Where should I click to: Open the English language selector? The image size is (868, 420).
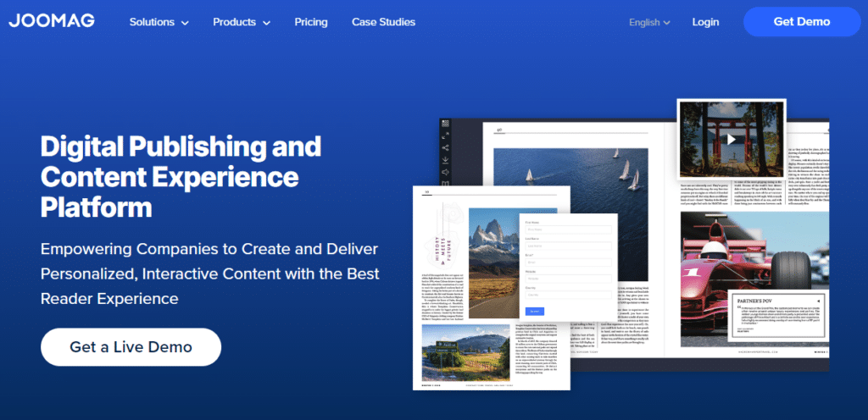pos(649,22)
